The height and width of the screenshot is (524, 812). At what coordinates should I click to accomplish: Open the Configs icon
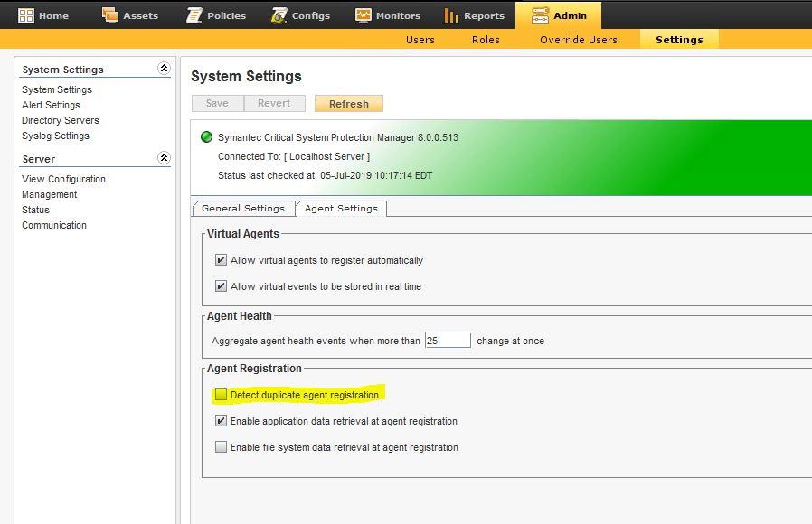(x=279, y=15)
